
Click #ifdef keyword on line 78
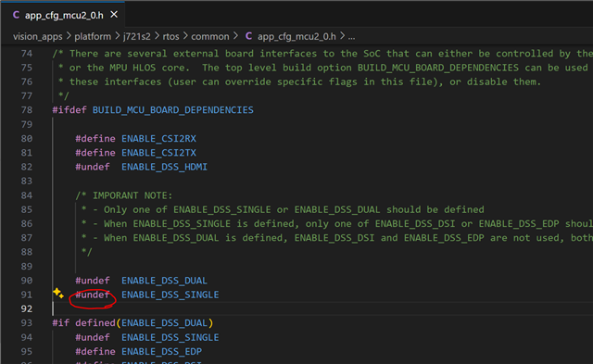[x=69, y=110]
